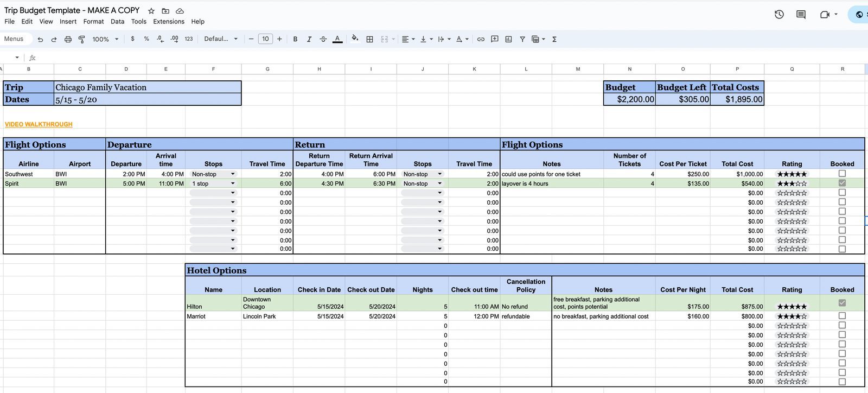Click the Redo icon
The width and height of the screenshot is (868, 393).
[54, 39]
